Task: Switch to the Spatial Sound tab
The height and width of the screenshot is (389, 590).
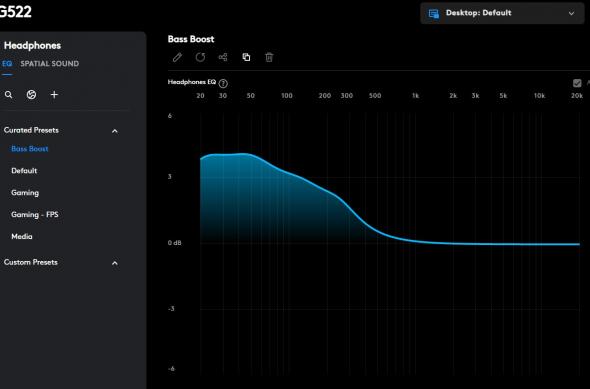Action: tap(50, 64)
